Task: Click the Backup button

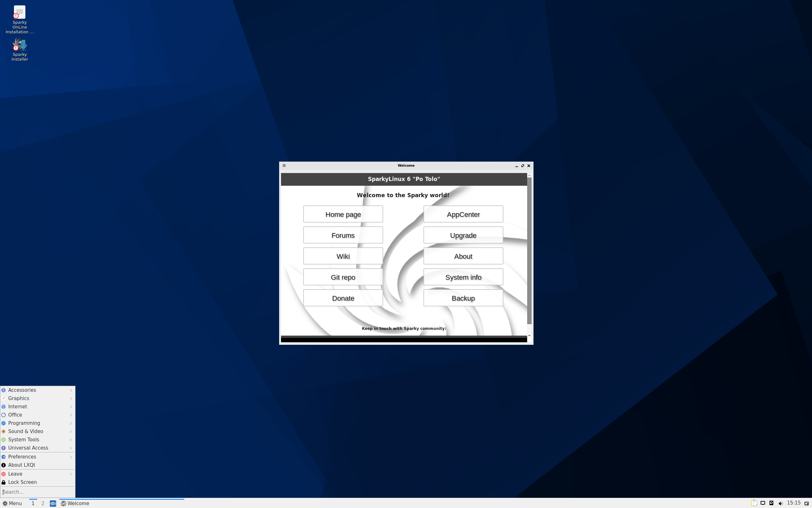Action: pos(463,298)
